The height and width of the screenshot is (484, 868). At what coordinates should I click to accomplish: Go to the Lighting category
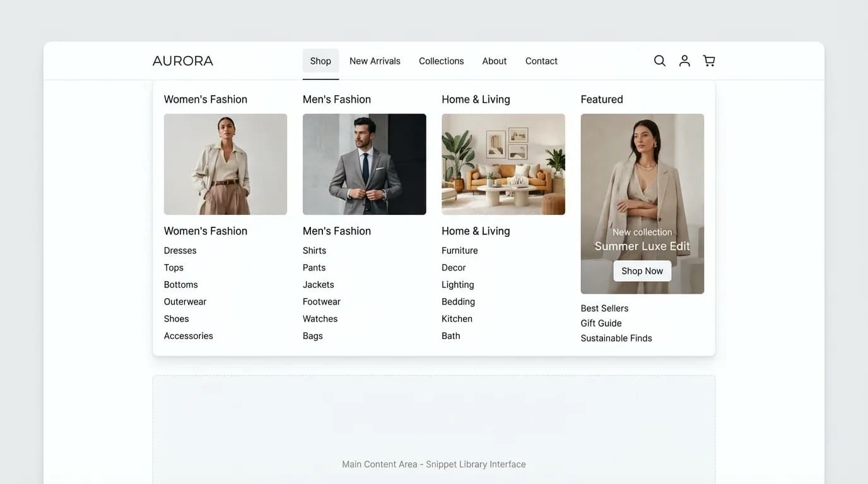tap(458, 285)
